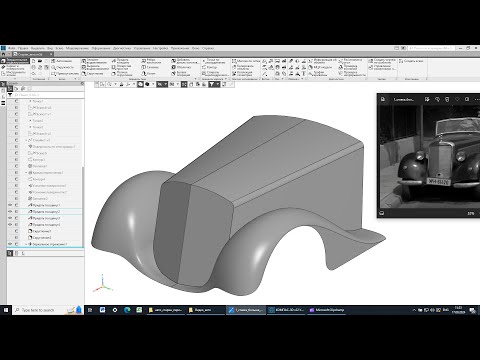This screenshot has width=480, height=360.
Task: Click the command search field in title bar
Action: point(431,48)
